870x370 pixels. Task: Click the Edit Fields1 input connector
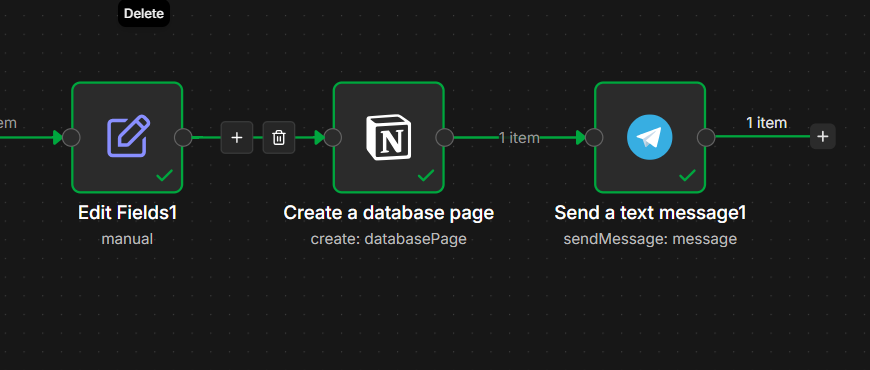click(71, 138)
